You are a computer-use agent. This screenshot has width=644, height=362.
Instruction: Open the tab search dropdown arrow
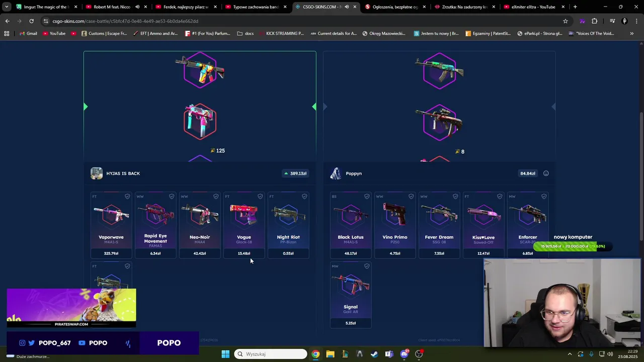point(6,7)
